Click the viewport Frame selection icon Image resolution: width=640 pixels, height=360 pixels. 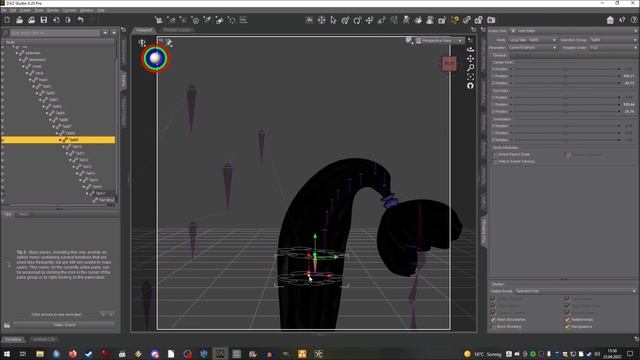[470, 76]
